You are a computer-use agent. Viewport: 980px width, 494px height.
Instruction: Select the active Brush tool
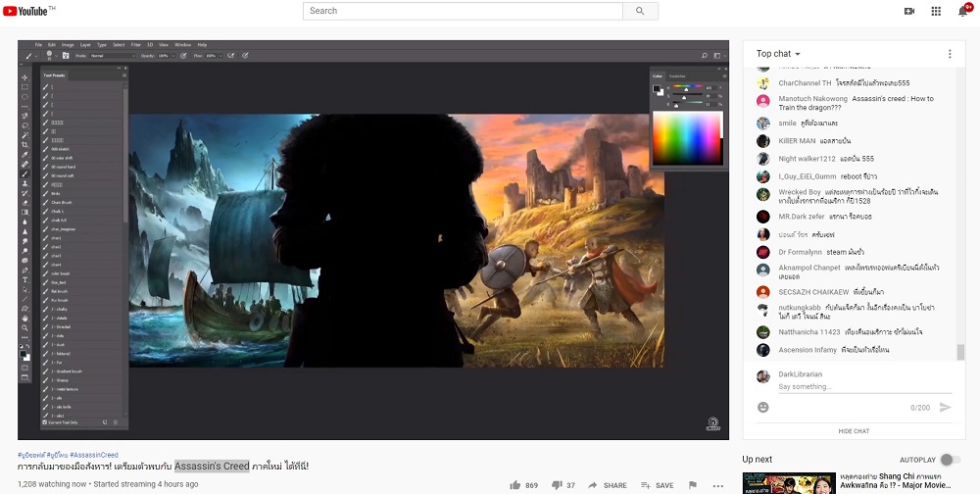point(25,173)
